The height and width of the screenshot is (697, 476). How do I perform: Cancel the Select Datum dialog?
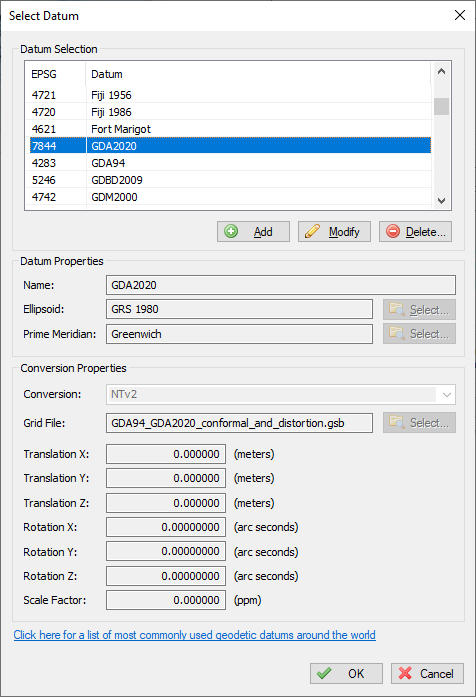[427, 673]
